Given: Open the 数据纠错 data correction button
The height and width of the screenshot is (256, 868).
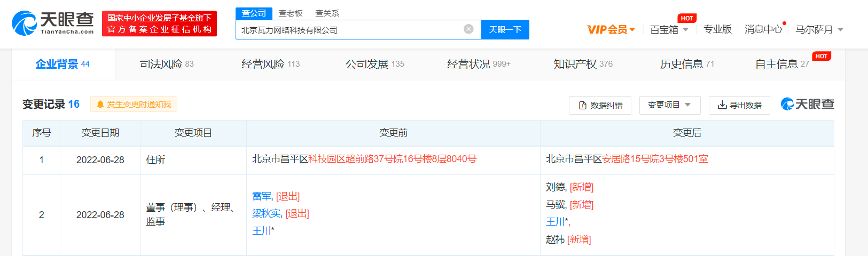Looking at the screenshot, I should coord(600,105).
